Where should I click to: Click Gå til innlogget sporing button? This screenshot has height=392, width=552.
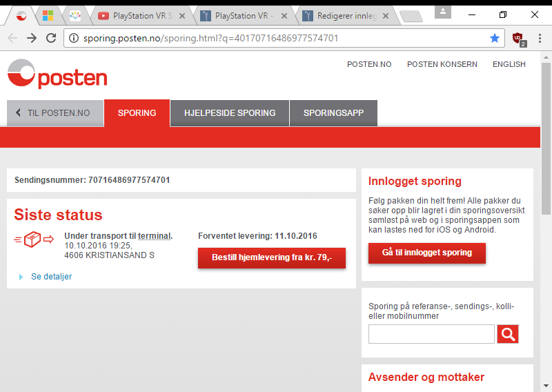pyautogui.click(x=427, y=253)
